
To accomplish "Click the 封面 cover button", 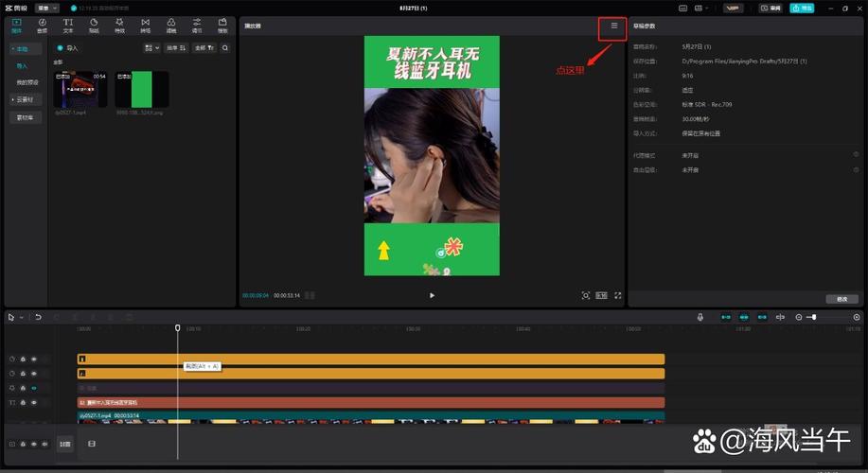I will click(64, 444).
